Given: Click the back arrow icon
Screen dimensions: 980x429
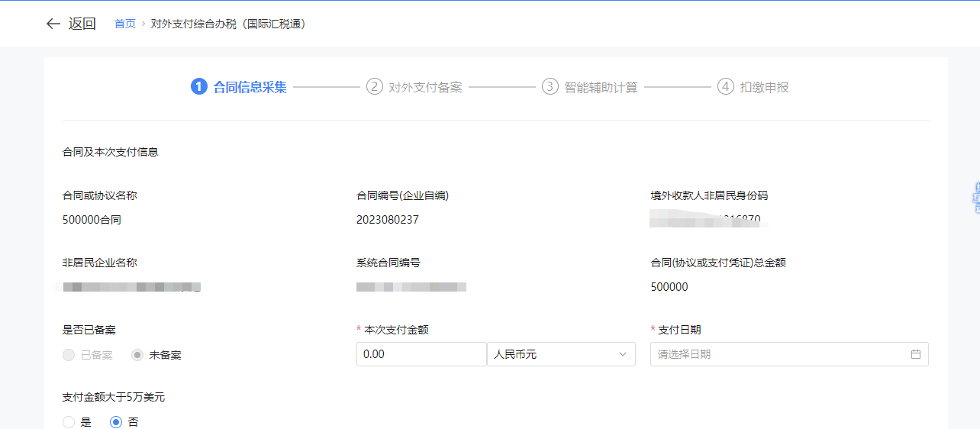Looking at the screenshot, I should tap(53, 24).
